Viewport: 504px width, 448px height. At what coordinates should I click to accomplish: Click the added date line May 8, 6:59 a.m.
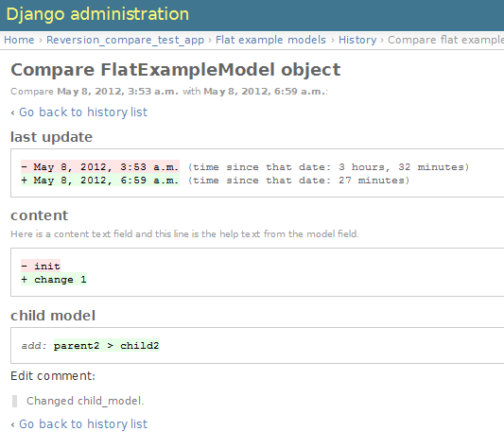point(100,181)
